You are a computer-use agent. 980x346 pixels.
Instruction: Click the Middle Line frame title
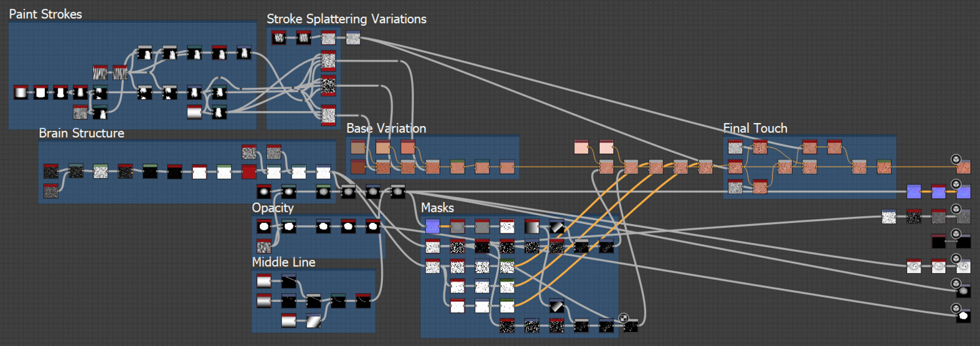coord(284,262)
